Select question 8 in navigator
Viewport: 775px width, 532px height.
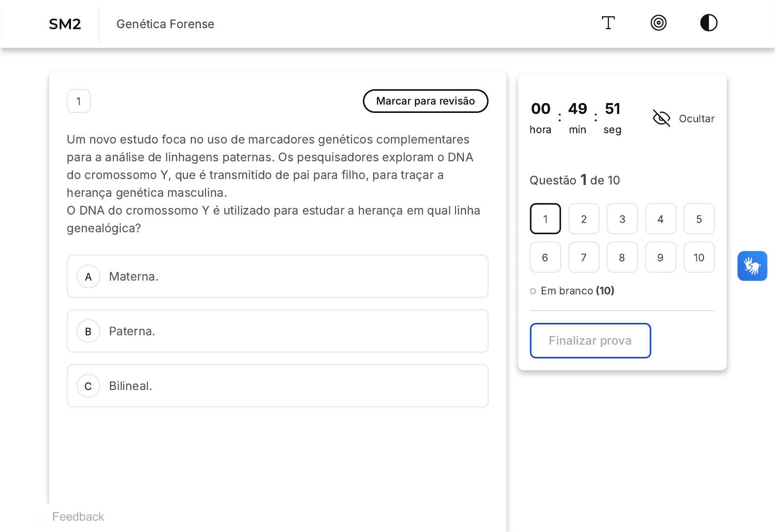622,257
